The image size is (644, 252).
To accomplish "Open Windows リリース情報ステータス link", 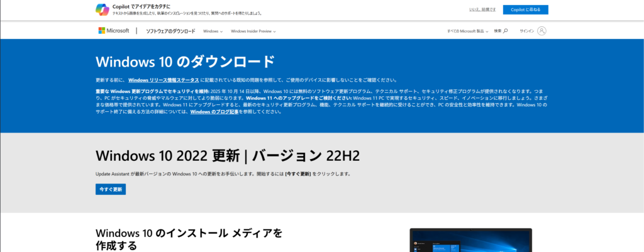I will coord(162,80).
